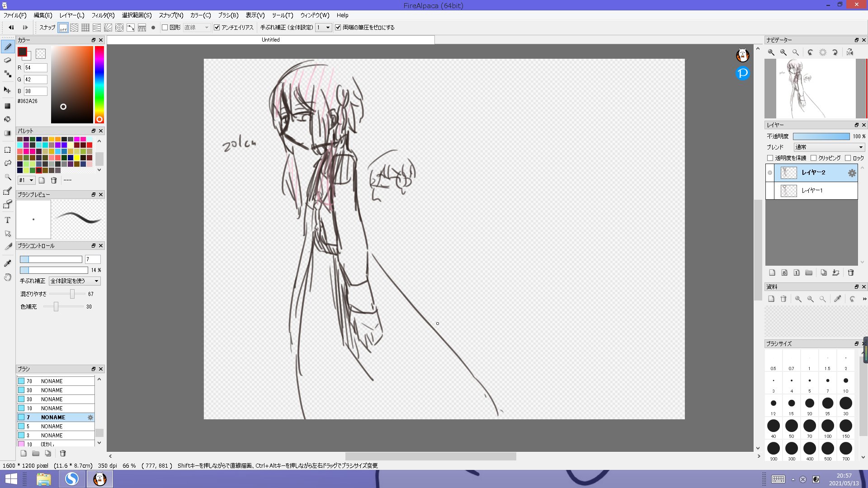Select the Magic Wand tool
The width and height of the screenshot is (868, 488).
[8, 177]
